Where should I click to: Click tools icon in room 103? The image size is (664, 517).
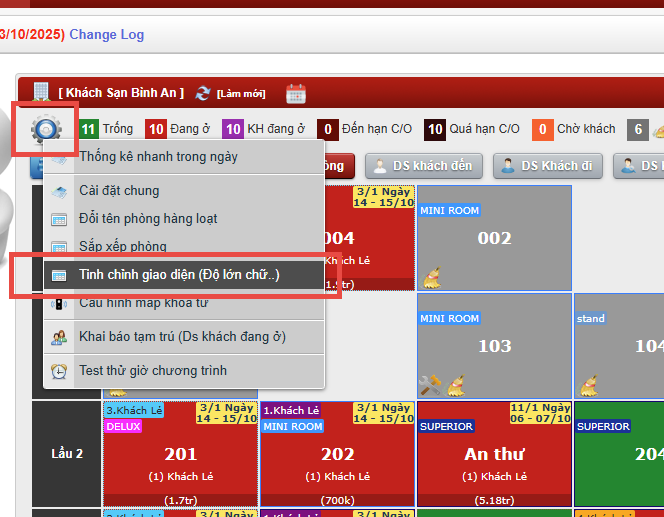pyautogui.click(x=429, y=384)
